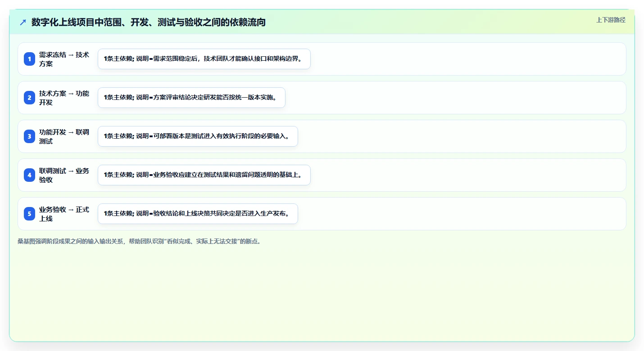Open the note about 验收结论和上线决策
Image resolution: width=644 pixels, height=351 pixels.
[x=198, y=214]
